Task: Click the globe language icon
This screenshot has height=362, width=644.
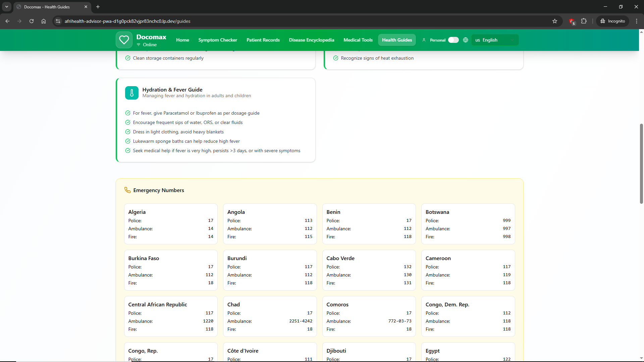Action: click(x=466, y=40)
